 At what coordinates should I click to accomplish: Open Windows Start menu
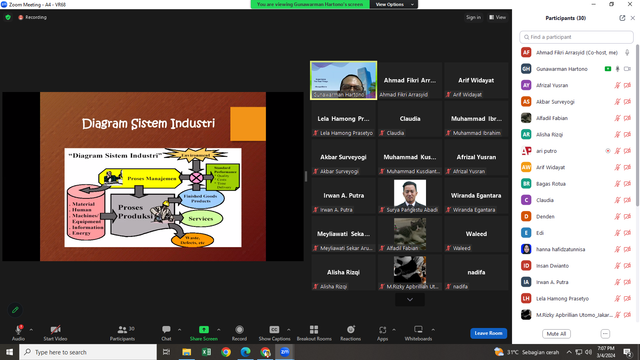point(9,352)
